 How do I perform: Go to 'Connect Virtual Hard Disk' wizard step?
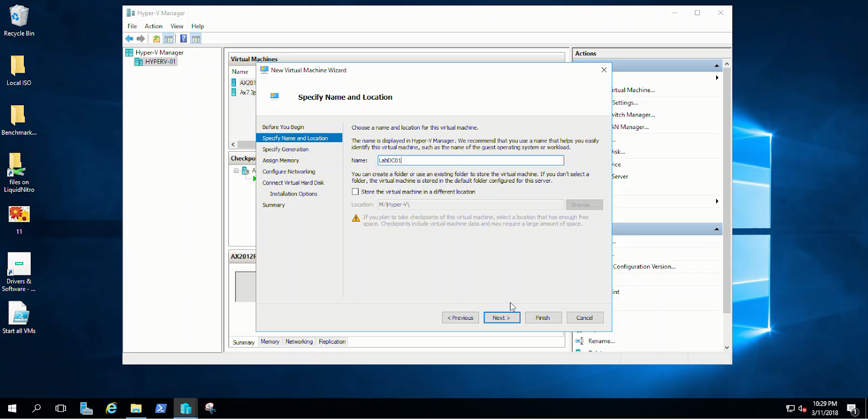[293, 183]
